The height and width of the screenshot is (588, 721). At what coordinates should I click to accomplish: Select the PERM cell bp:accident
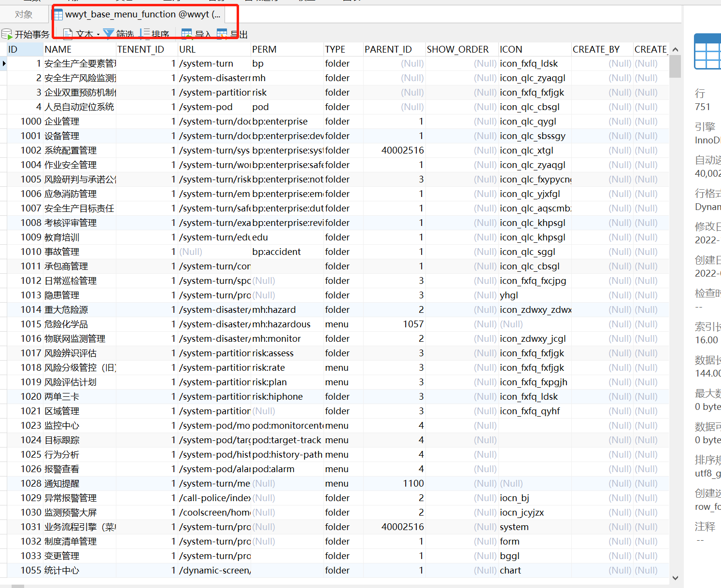[x=287, y=252]
